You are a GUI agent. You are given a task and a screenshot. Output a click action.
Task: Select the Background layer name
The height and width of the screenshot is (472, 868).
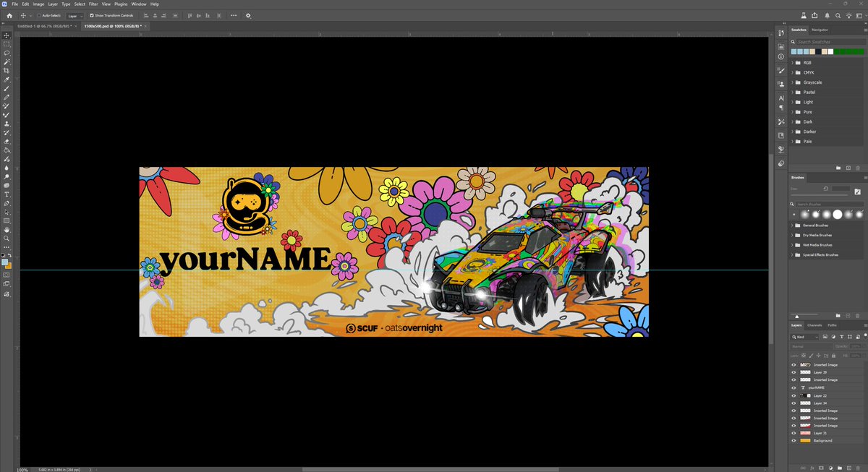(822, 440)
